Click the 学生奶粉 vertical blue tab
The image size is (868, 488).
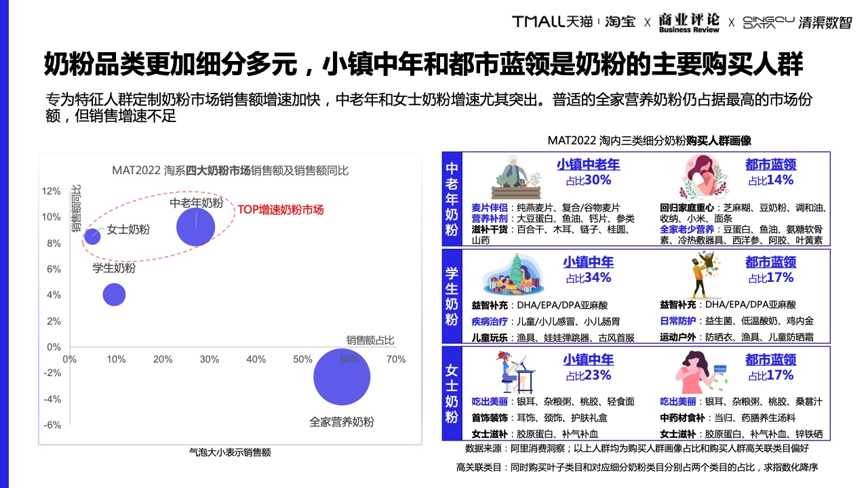coord(452,296)
